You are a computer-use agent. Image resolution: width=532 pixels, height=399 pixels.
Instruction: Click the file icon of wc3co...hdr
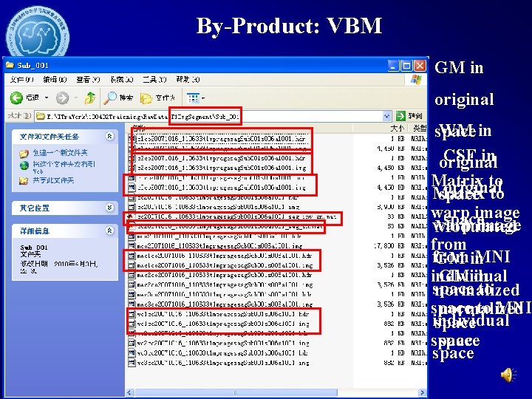pos(132,353)
